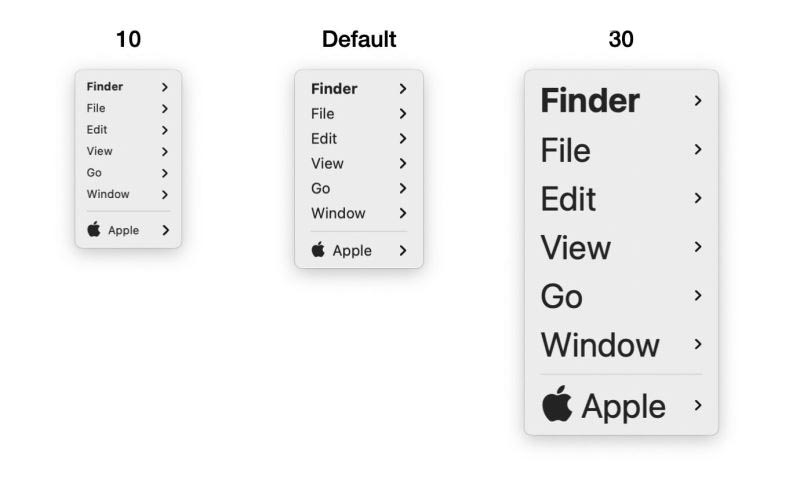This screenshot has height=481, width=800.
Task: Choose View in the size-10 menu
Action: point(99,151)
